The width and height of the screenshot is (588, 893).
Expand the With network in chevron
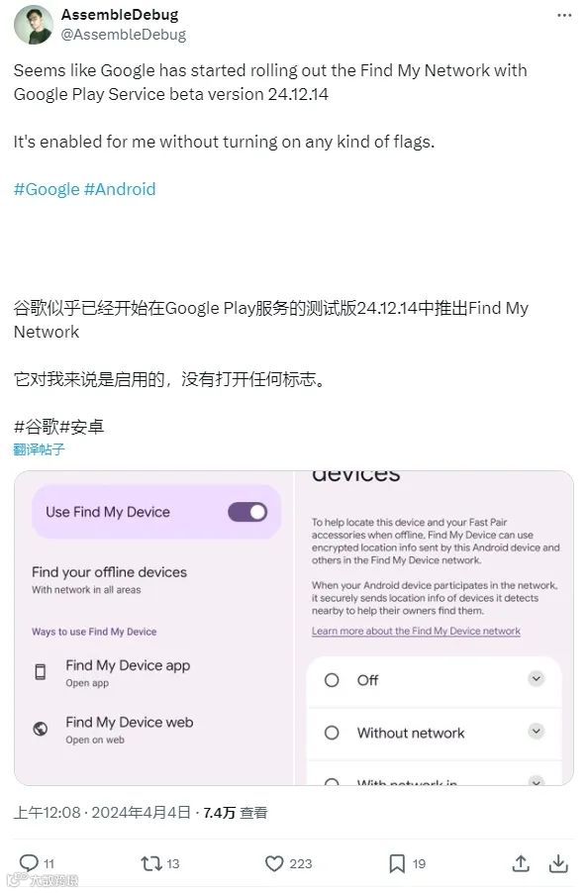(x=536, y=781)
